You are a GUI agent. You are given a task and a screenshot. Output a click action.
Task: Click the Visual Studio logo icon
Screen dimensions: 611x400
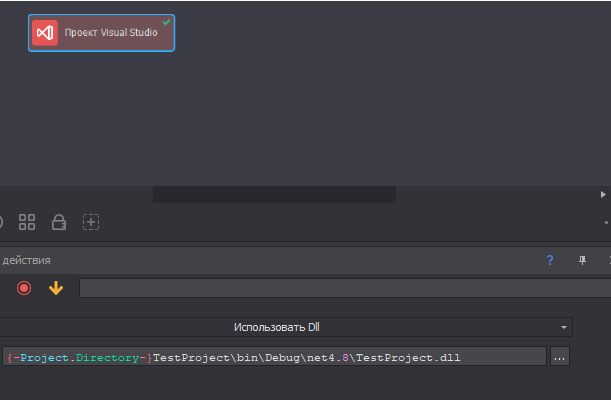45,33
